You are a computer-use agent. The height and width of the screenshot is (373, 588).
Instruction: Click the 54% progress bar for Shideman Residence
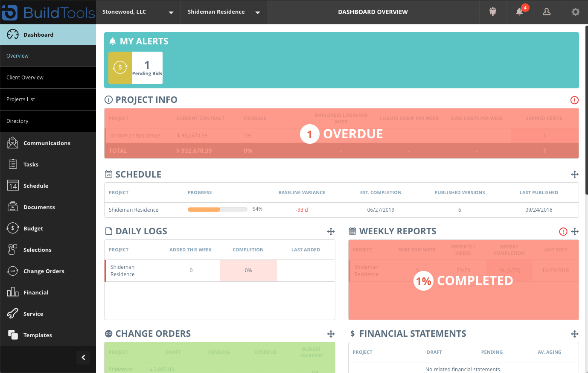pyautogui.click(x=217, y=209)
